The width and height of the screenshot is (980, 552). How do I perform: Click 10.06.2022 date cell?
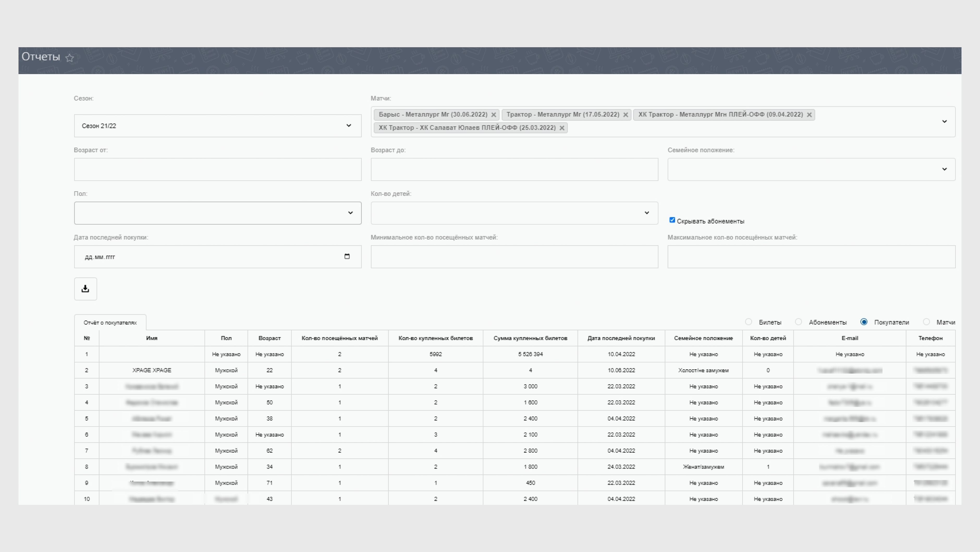621,370
